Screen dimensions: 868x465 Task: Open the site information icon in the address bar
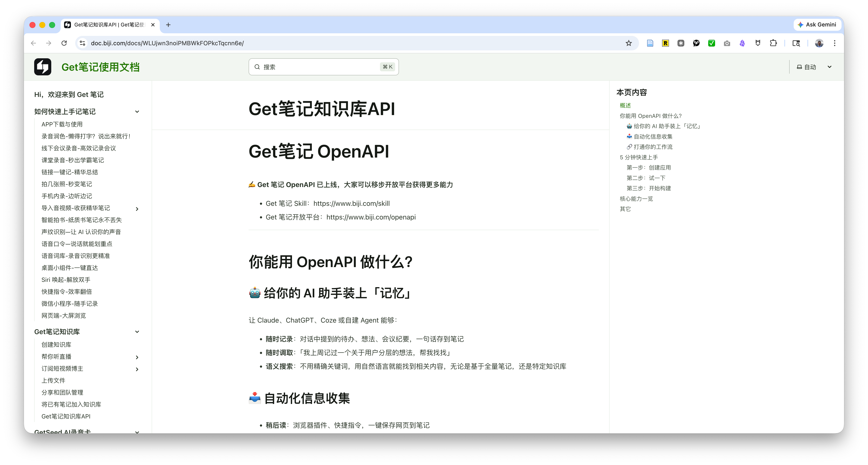(x=82, y=43)
